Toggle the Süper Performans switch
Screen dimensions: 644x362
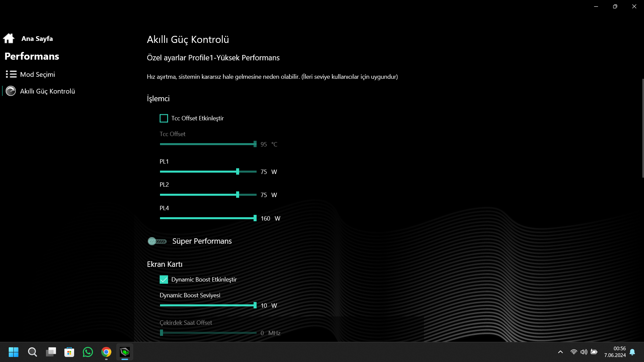coord(157,241)
